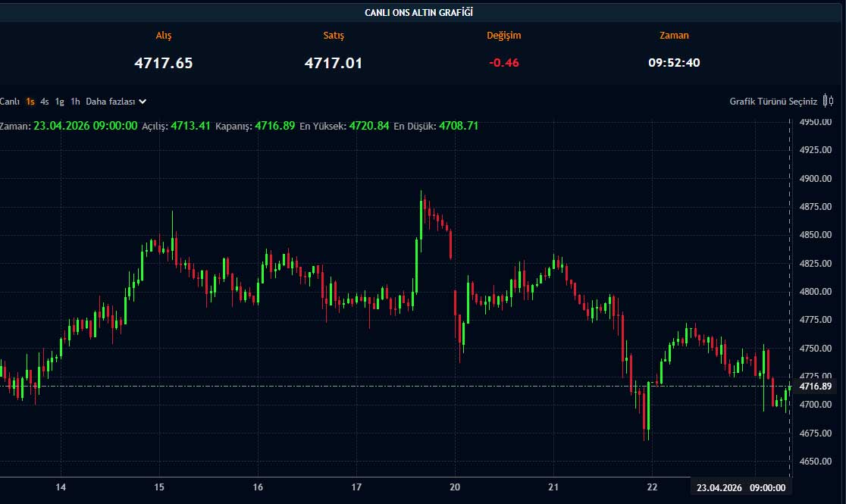846x504 pixels.
Task: Click the Satış price value 4717.01
Action: [x=334, y=63]
